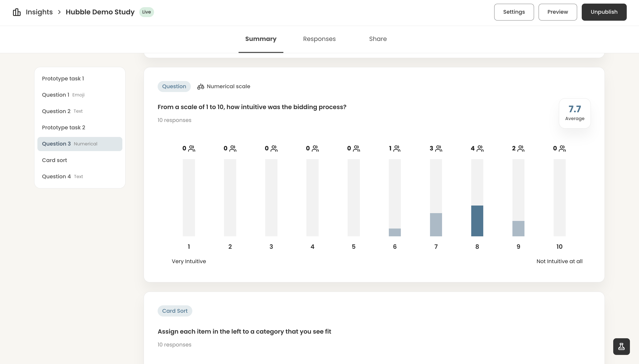The width and height of the screenshot is (639, 364).
Task: Select the Summary tab
Action: pyautogui.click(x=261, y=39)
